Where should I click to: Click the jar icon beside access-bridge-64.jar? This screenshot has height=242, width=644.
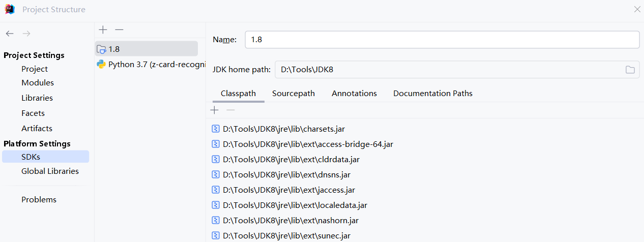click(x=215, y=144)
